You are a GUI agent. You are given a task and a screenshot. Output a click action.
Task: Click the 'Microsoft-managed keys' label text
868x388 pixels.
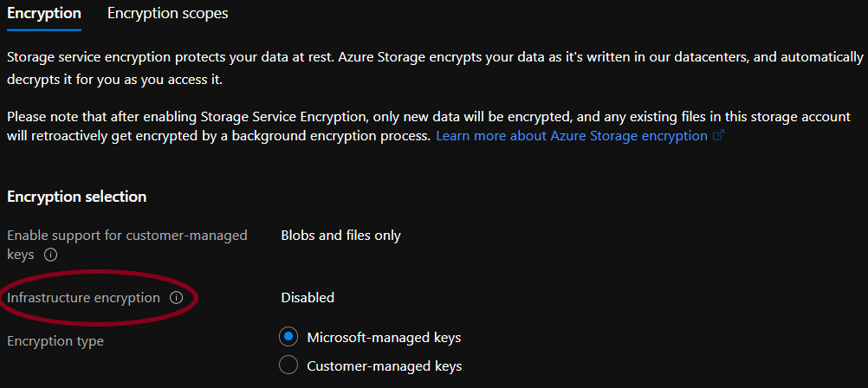pos(384,337)
